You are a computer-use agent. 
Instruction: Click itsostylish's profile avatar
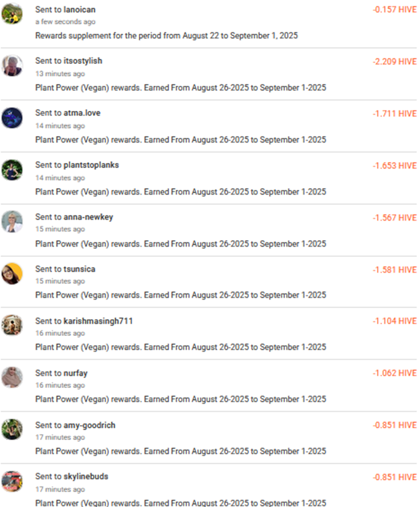(12, 65)
